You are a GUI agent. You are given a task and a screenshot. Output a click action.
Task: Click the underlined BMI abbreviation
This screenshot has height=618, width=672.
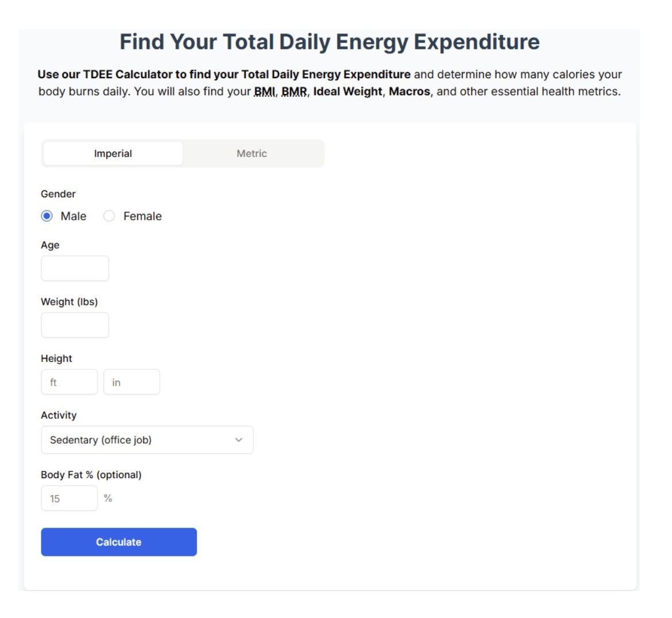(265, 91)
